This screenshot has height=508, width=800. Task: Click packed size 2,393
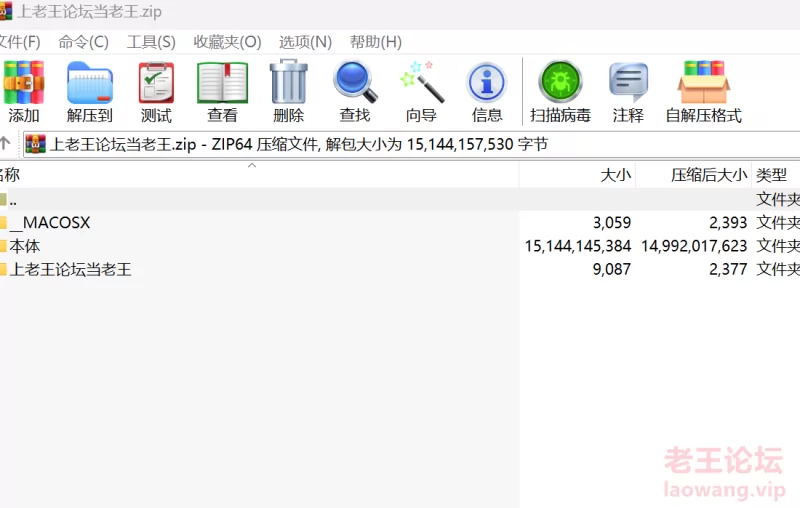pos(728,223)
